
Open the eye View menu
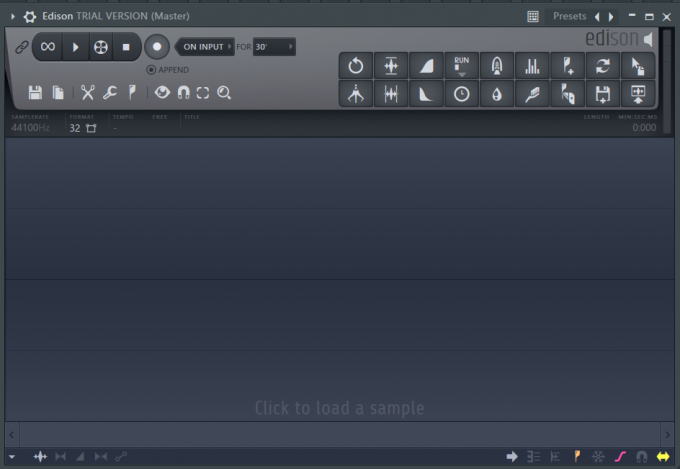pos(162,92)
